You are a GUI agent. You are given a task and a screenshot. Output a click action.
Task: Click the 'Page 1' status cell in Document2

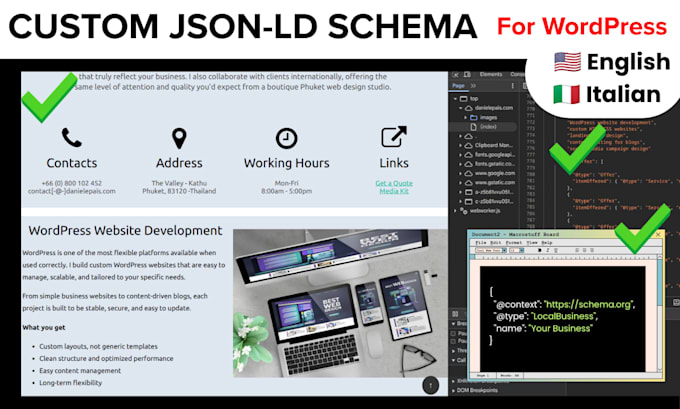coord(483,376)
